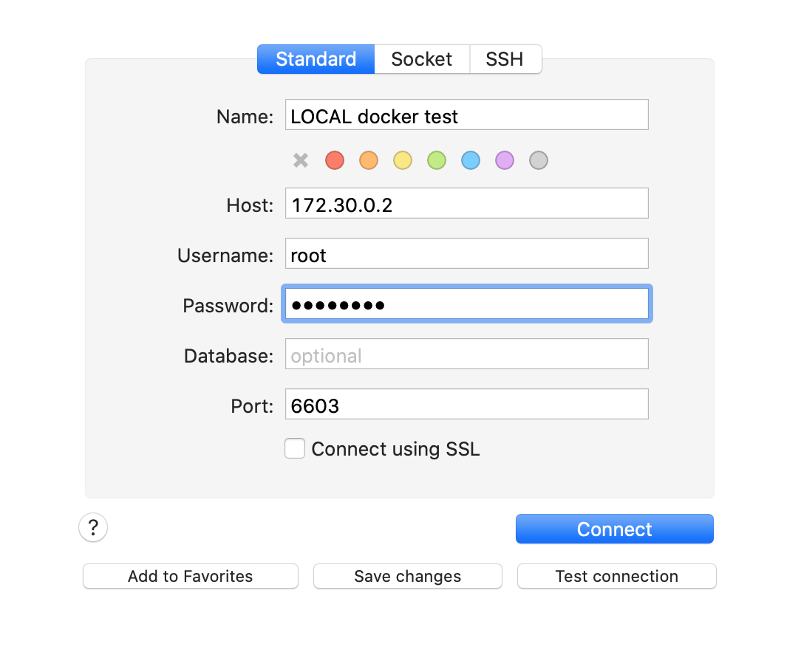The image size is (801, 672).
Task: Pick the yellow color label
Action: [403, 160]
